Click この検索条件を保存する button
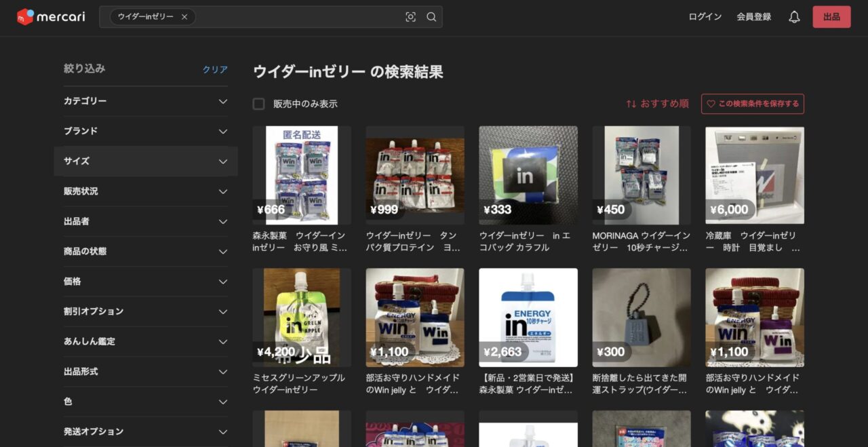The height and width of the screenshot is (447, 868). point(753,104)
